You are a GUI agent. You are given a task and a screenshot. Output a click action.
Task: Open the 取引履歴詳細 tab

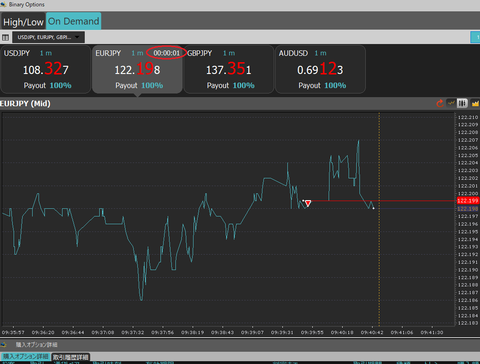point(71,357)
